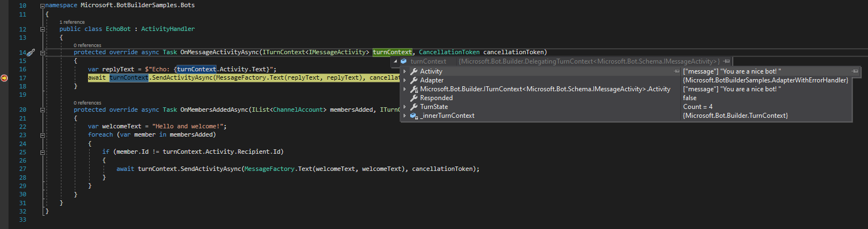This screenshot has width=868, height=229.
Task: Collapse OnMessageActivityAsync method on line 14
Action: click(42, 53)
